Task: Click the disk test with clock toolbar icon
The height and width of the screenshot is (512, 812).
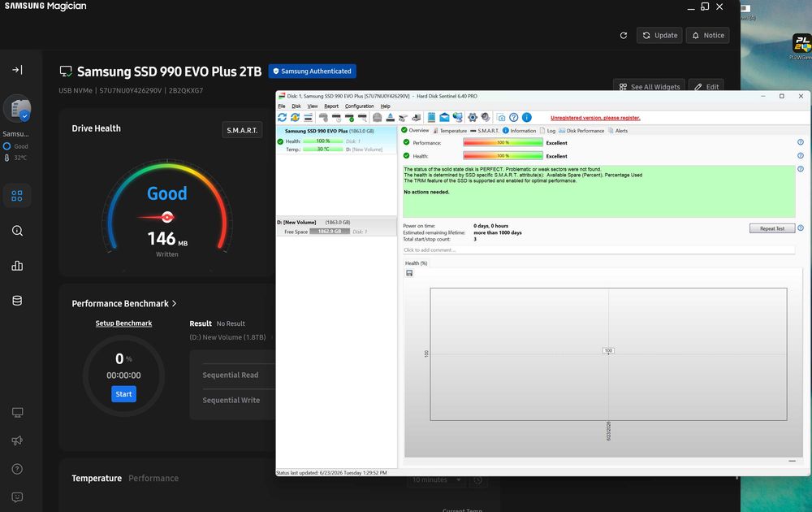Action: click(337, 118)
